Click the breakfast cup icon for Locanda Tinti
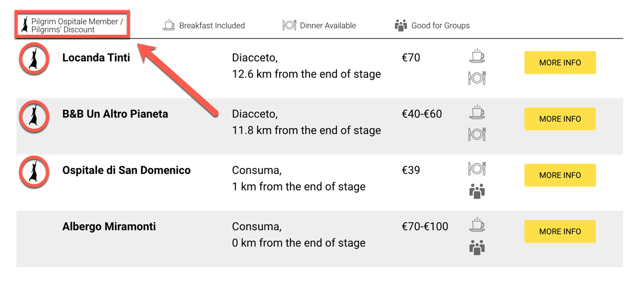The image size is (644, 286). 477,56
